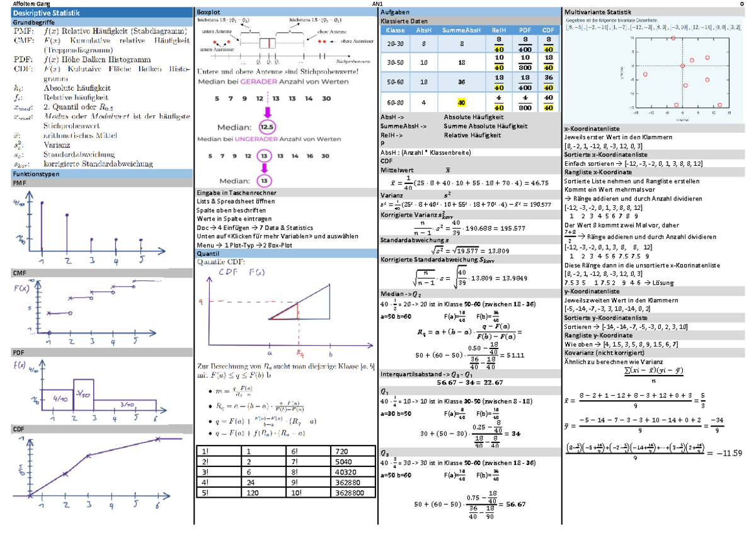Select the "Klassierte Daten" subheading
This screenshot has width=756, height=535.
tap(404, 21)
